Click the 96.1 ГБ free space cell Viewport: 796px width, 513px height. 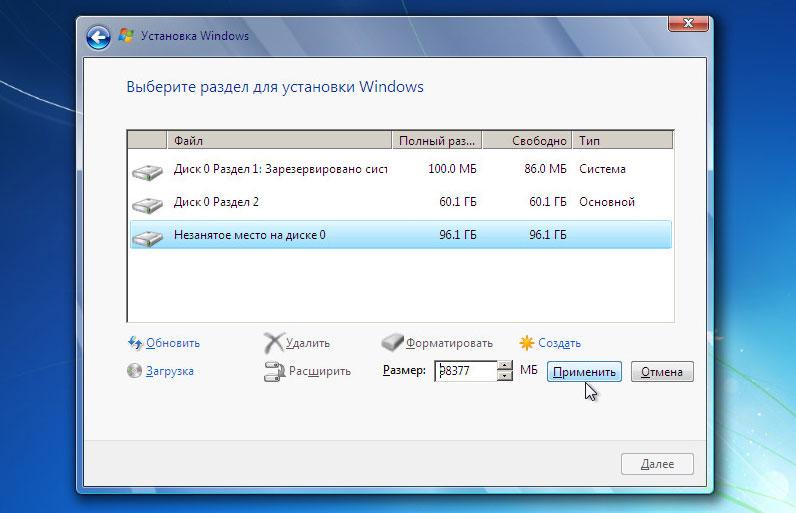548,234
